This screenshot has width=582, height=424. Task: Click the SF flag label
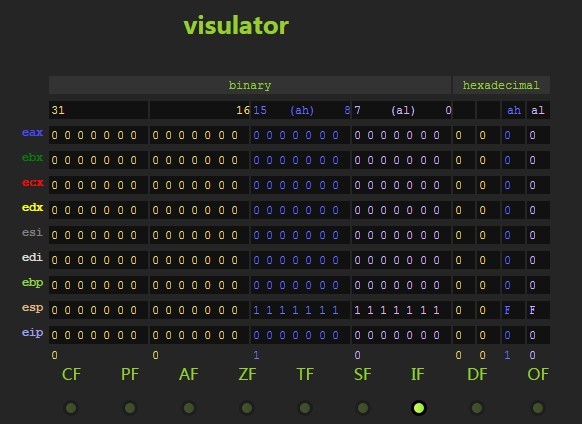[x=363, y=374]
